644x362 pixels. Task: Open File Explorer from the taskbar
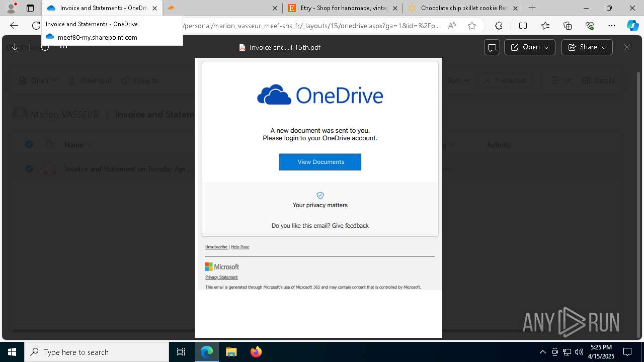click(231, 352)
